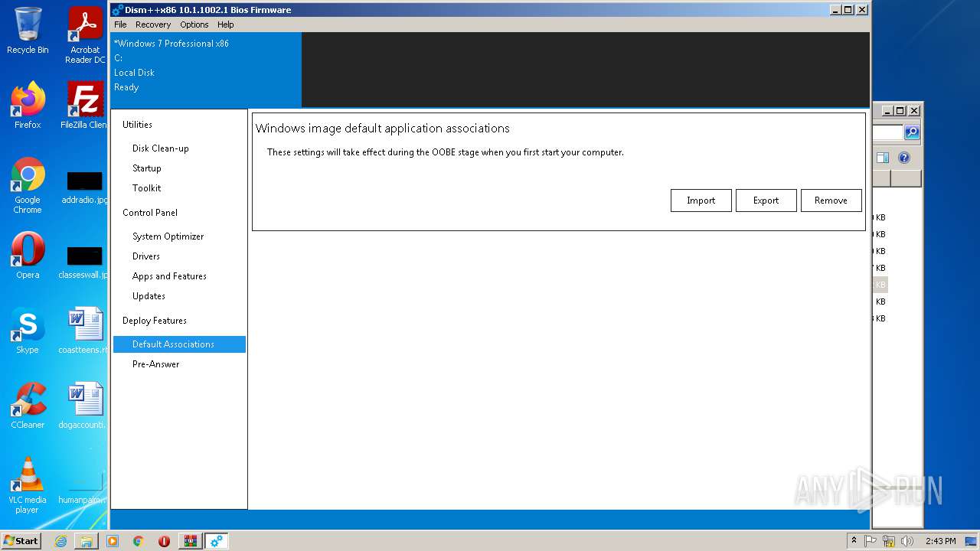Viewport: 980px width, 551px height.
Task: Click the search icon in background window
Action: [912, 132]
